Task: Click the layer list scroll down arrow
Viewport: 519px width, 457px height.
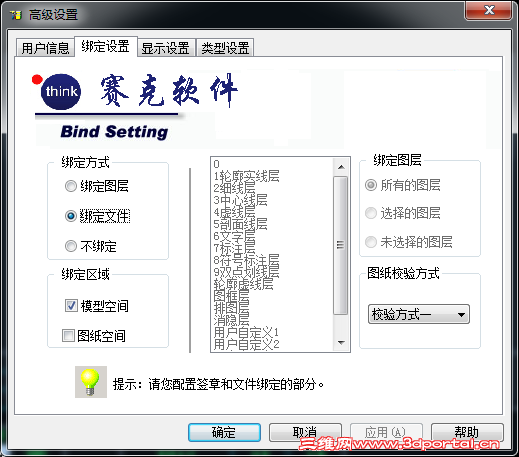Action: (341, 342)
